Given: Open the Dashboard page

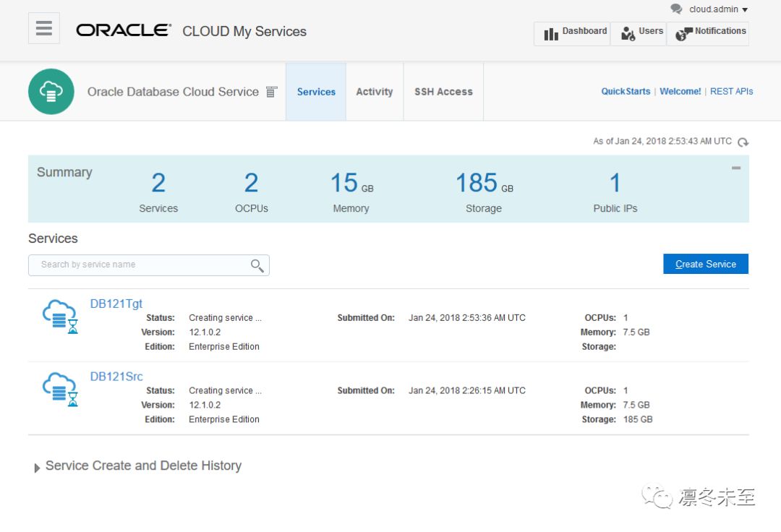Looking at the screenshot, I should pyautogui.click(x=572, y=33).
